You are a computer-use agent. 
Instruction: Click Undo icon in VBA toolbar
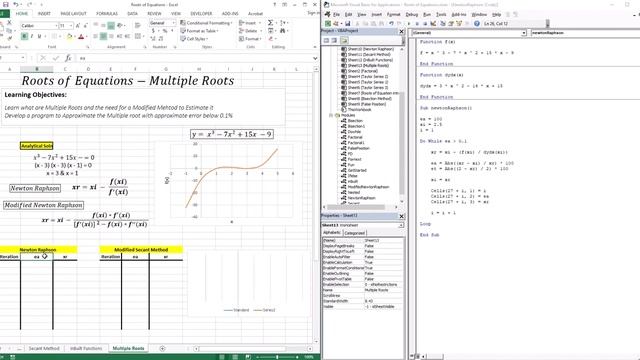coord(391,24)
